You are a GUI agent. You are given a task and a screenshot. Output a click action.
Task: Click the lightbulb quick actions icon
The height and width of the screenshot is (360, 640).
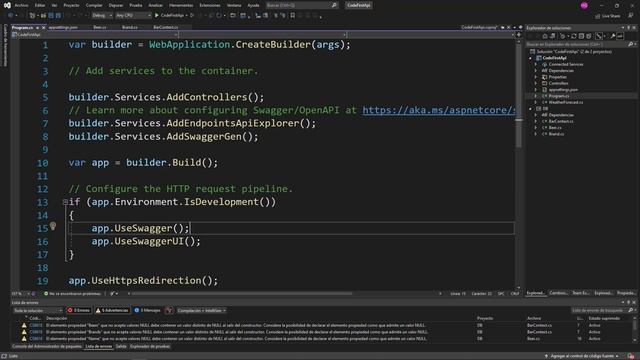point(53,226)
